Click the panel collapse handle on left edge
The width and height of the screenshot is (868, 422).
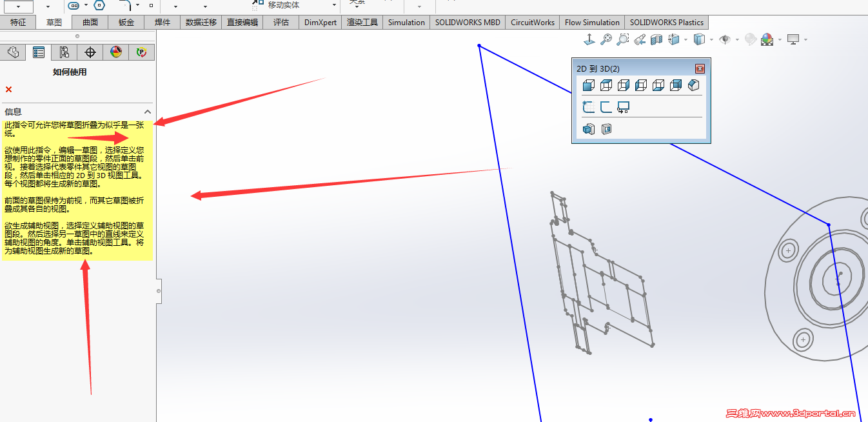click(x=159, y=291)
